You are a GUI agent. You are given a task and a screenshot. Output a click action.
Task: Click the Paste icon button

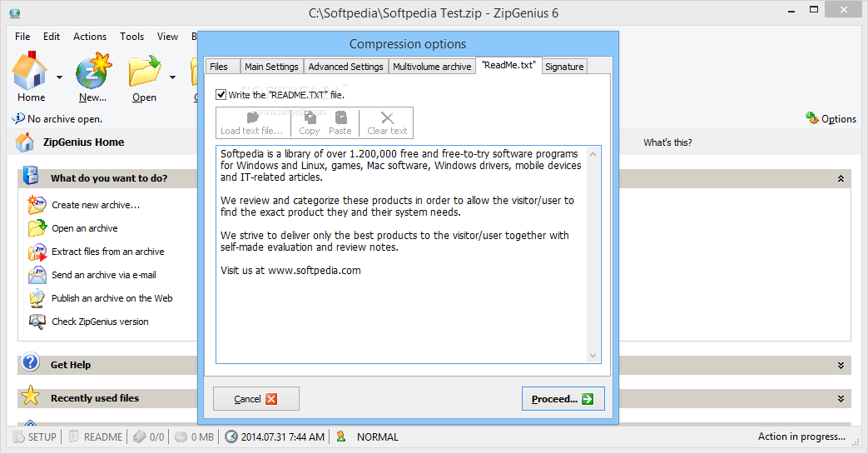(340, 117)
